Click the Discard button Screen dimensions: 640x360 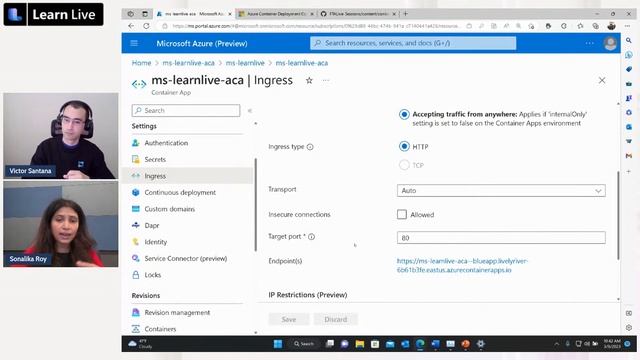tap(336, 319)
